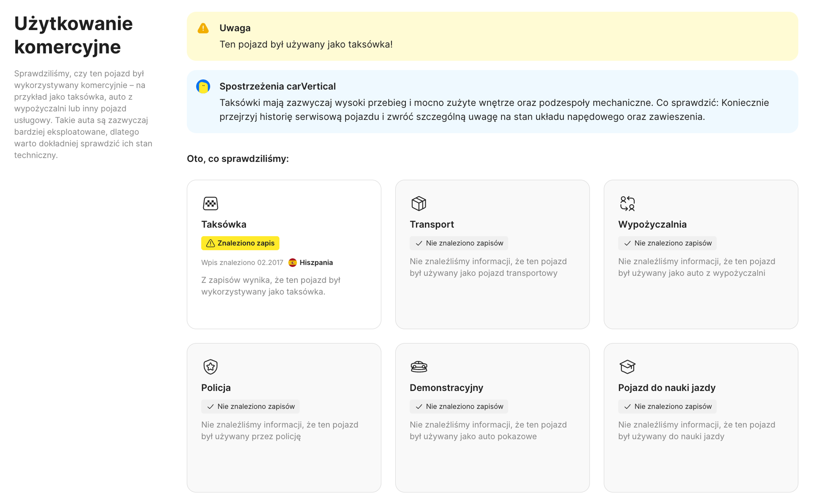
Task: Click the Pojazd do nauki jazdy title
Action: click(667, 388)
